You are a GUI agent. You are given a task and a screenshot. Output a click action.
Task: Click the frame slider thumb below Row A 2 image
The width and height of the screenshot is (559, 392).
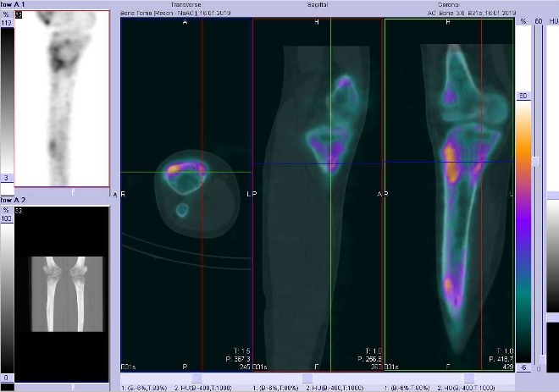coord(74,387)
